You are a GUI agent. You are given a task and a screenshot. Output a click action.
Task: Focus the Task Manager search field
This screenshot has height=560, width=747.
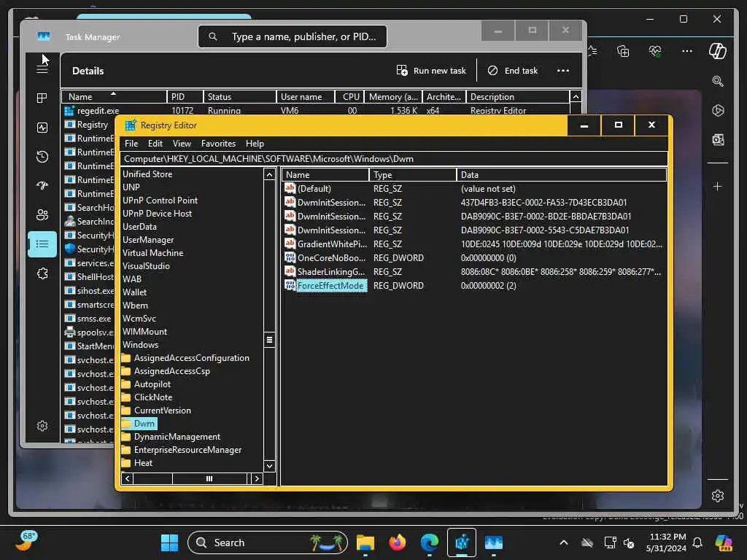(x=292, y=36)
